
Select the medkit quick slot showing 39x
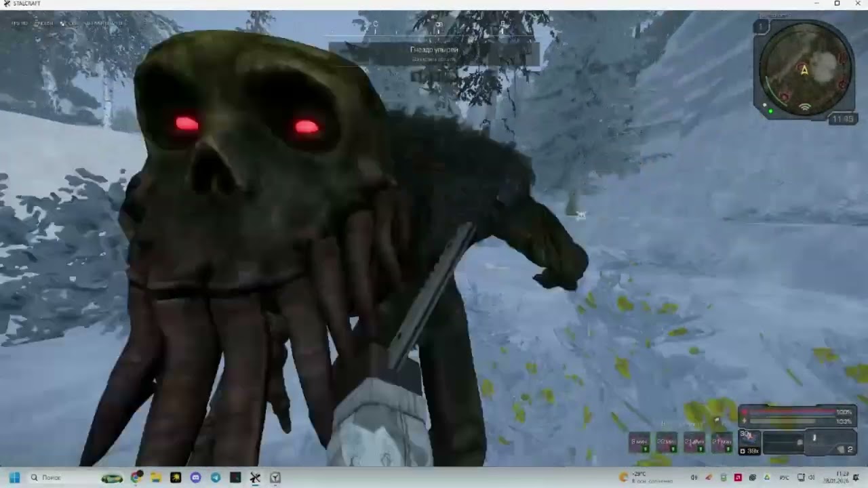pyautogui.click(x=750, y=442)
